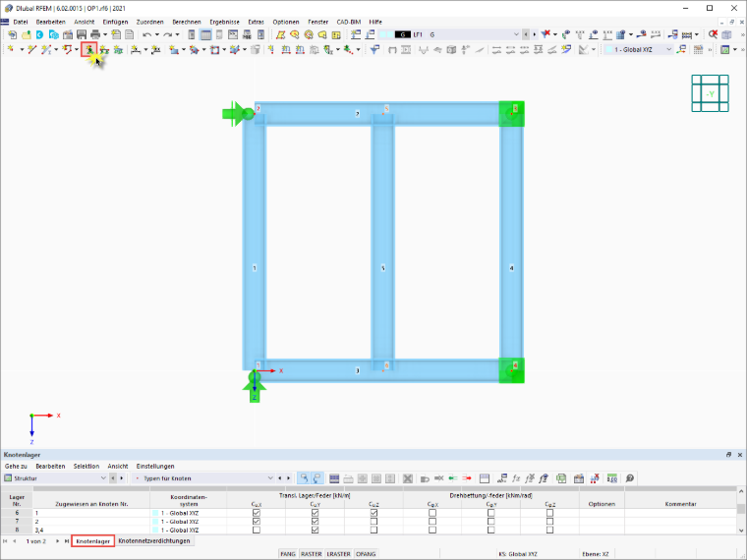The image size is (747, 560).
Task: Click the Excel export icon in table toolbar
Action: 561,478
